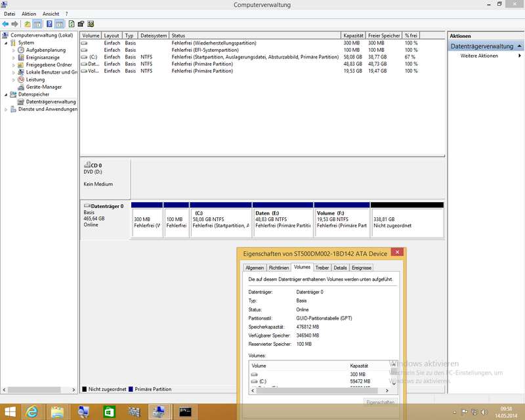
Task: Click the Leistung icon in the tree
Action: (21, 79)
